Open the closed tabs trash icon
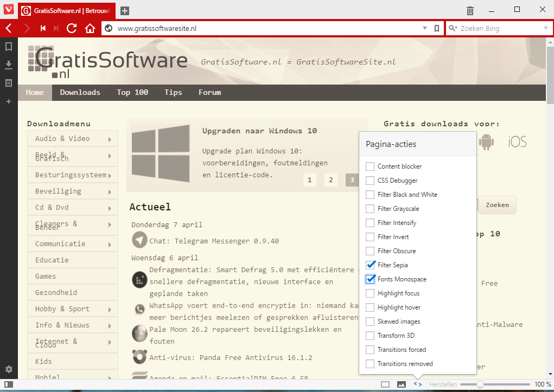The width and height of the screenshot is (554, 392). 470,10
